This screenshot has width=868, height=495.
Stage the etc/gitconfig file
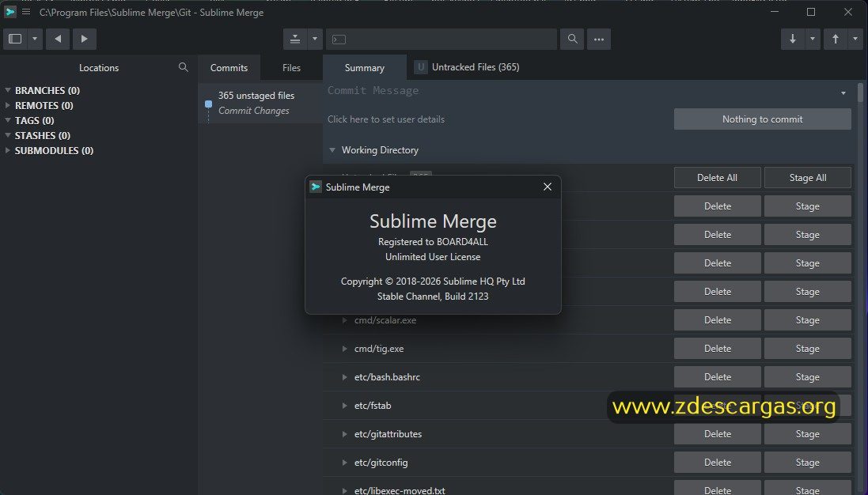click(x=808, y=463)
